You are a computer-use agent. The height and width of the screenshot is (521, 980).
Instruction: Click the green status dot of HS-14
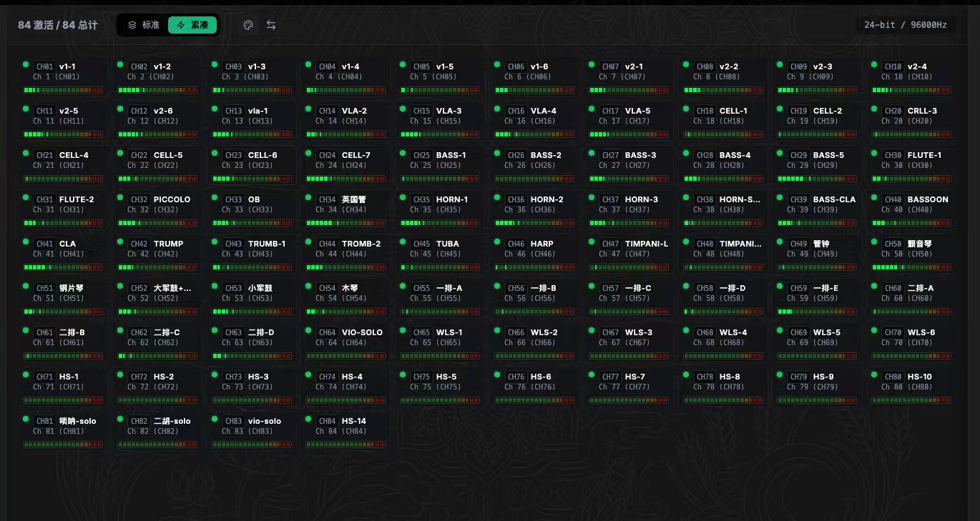coord(308,419)
